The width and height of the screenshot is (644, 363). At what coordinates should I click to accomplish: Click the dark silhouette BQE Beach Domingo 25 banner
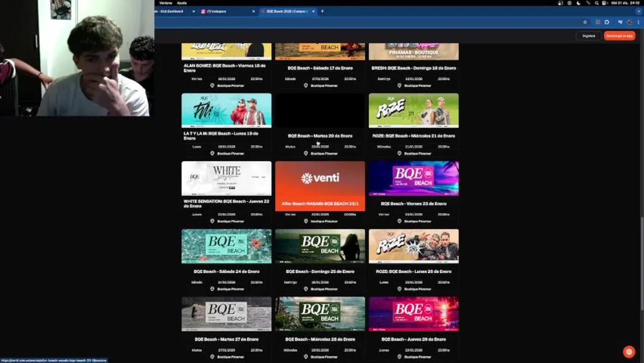[320, 246]
